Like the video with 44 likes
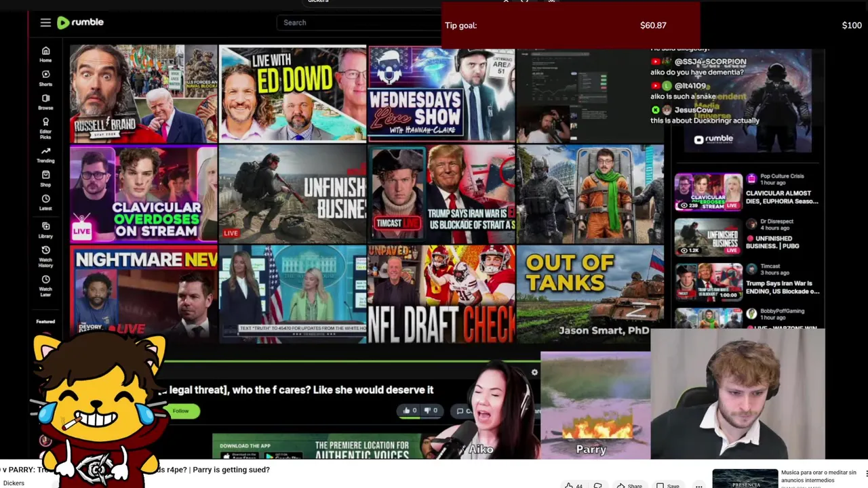Screen dimensions: 868x488 (x=574, y=485)
